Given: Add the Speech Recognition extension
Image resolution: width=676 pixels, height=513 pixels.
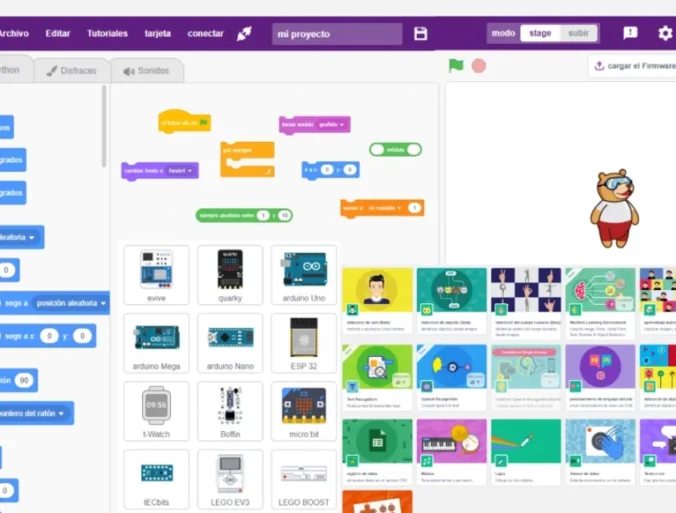Looking at the screenshot, I should click(x=451, y=377).
